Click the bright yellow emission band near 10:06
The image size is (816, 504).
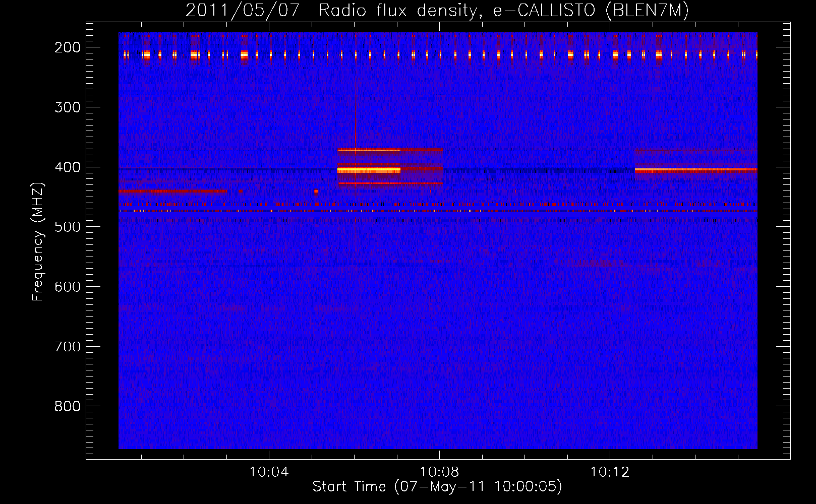click(369, 170)
